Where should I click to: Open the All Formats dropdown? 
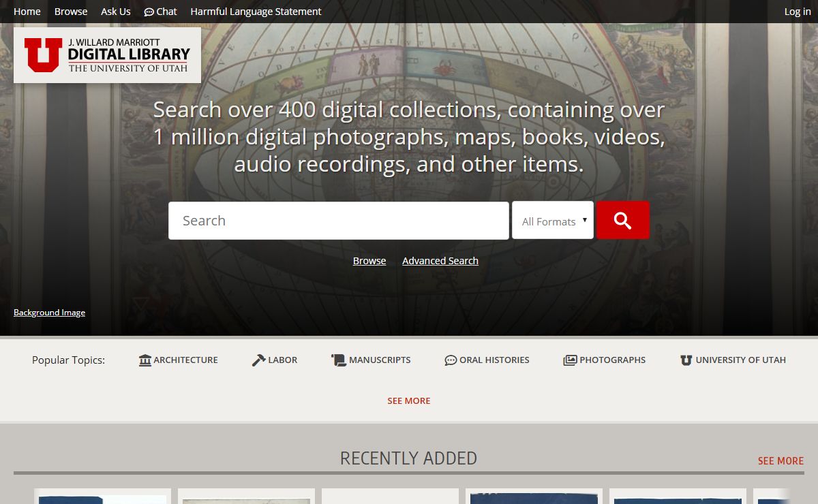click(x=553, y=220)
